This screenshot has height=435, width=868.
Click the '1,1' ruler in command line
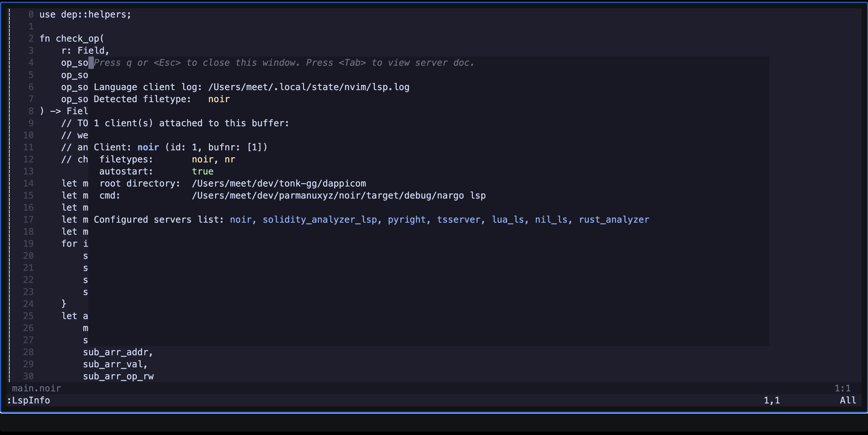772,400
